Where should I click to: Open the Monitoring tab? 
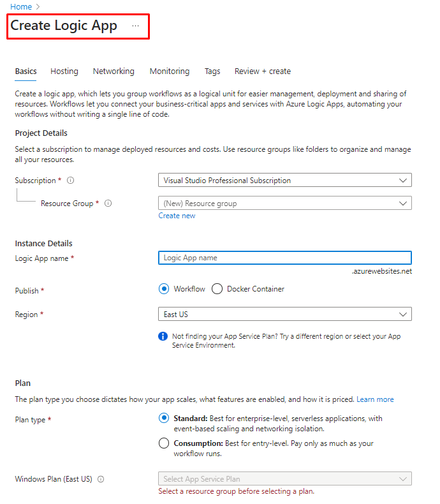[x=170, y=71]
